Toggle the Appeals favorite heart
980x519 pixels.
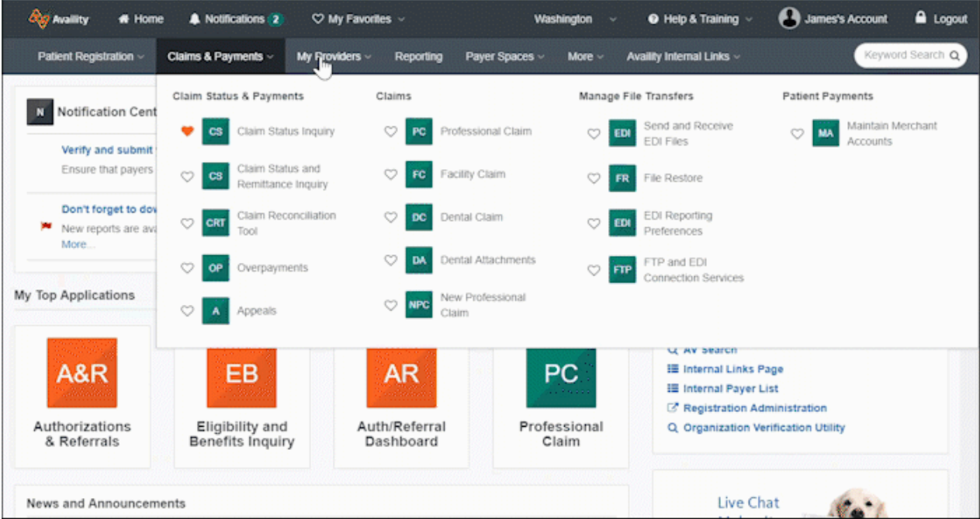click(x=187, y=311)
